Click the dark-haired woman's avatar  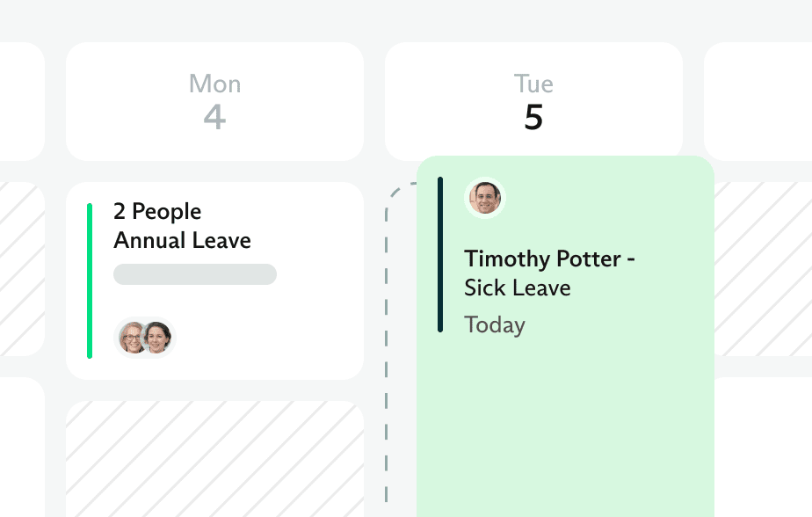(x=157, y=337)
